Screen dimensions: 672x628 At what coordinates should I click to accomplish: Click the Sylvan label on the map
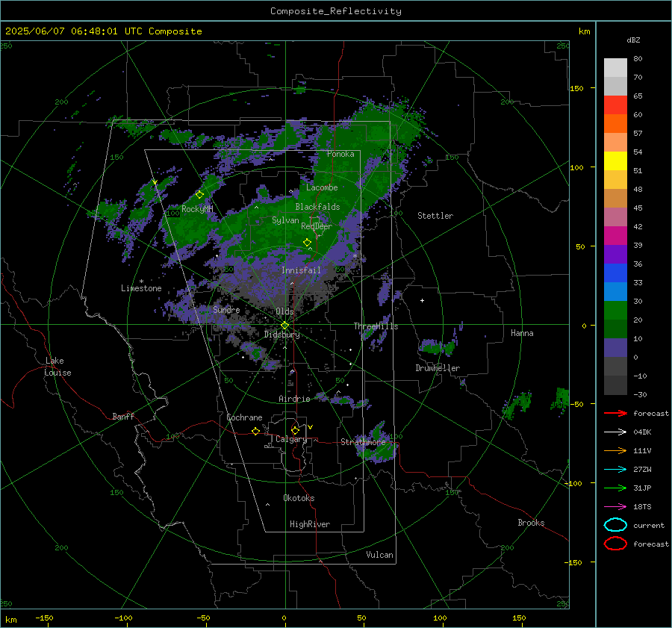coord(285,220)
